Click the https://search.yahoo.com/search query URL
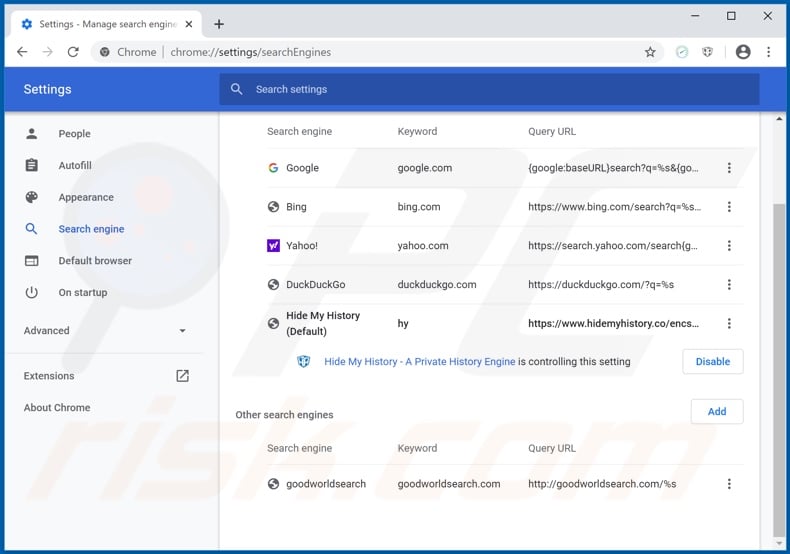Screen dimensions: 790x554 point(613,245)
